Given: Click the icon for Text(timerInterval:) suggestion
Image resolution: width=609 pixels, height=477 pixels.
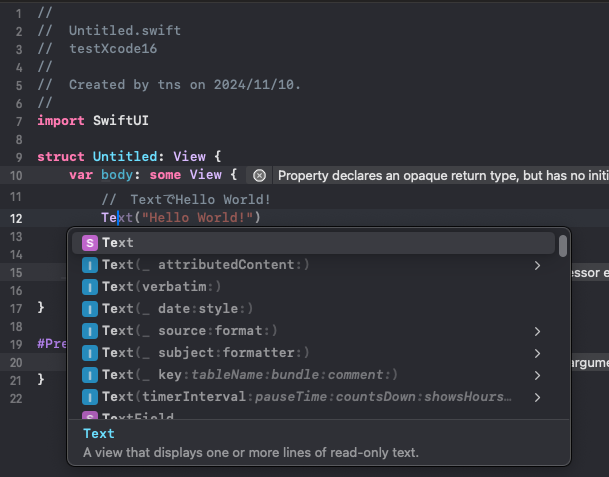Looking at the screenshot, I should [x=90, y=397].
